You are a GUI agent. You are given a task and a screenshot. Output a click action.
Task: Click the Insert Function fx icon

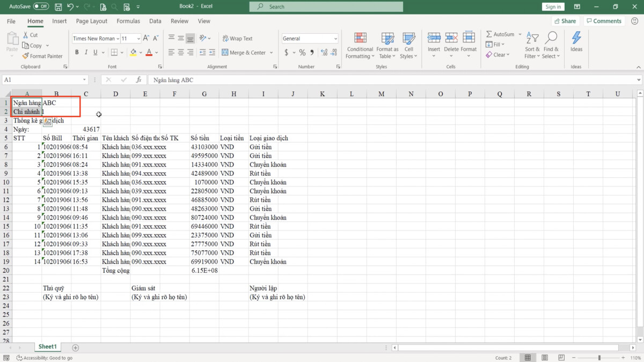[138, 79]
